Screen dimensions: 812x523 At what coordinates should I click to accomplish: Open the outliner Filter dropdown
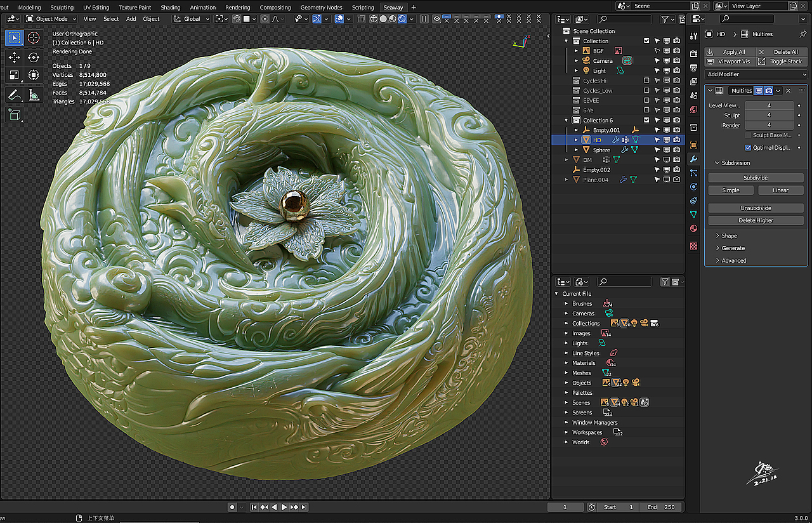[668, 20]
